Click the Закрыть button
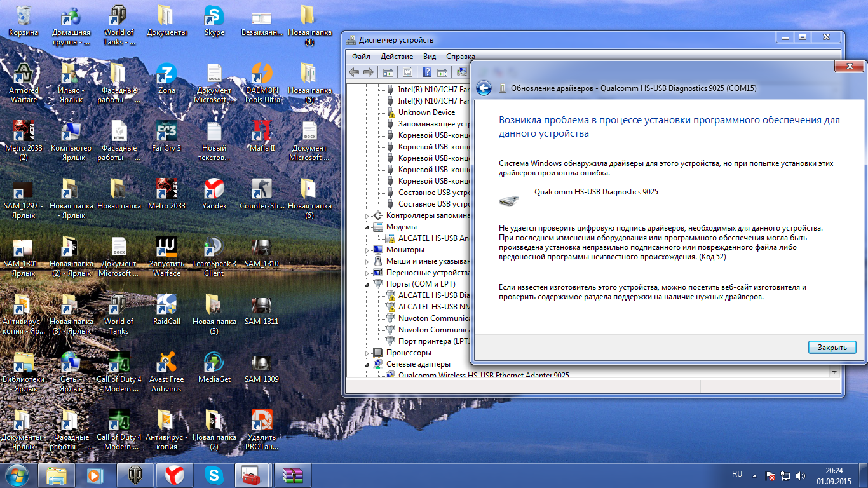Viewport: 868px width, 488px height. pyautogui.click(x=832, y=348)
